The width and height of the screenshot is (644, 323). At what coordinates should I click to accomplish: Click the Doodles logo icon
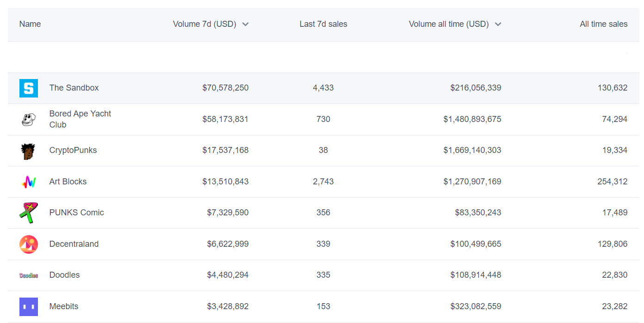[x=28, y=275]
